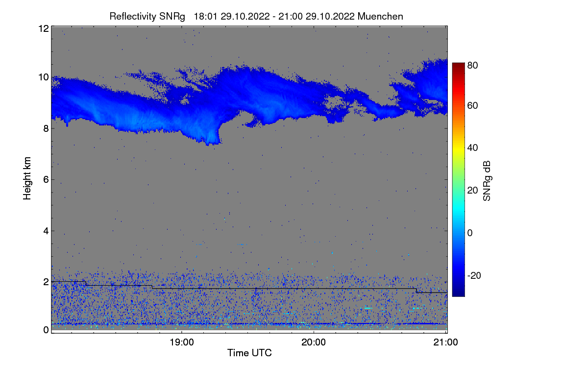This screenshot has height=392, width=588.
Task: Click the 80 value on colorbar scale
Action: click(472, 64)
